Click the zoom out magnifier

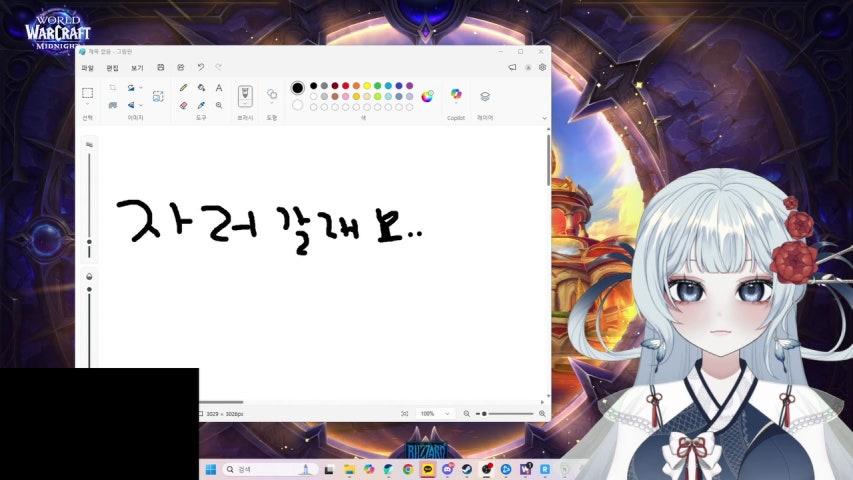pos(467,414)
